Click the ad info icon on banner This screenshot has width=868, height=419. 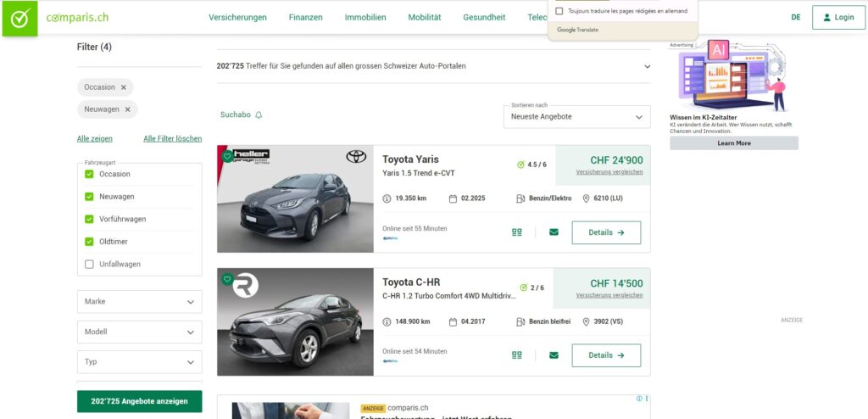[x=639, y=399]
